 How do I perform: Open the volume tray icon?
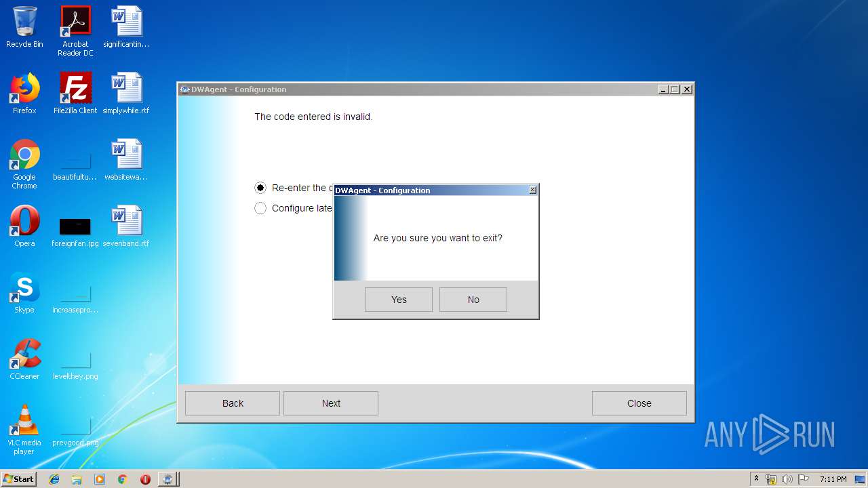(x=787, y=479)
